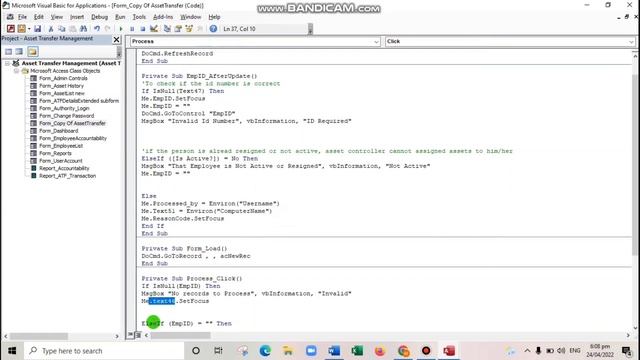Screen dimensions: 640x360
Task: Open Microsoft Access from the taskbar
Action: tap(449, 351)
